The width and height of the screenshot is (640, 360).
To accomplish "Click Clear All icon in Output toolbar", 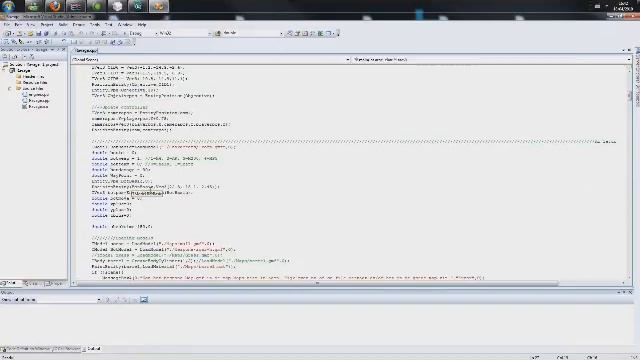I will [134, 300].
